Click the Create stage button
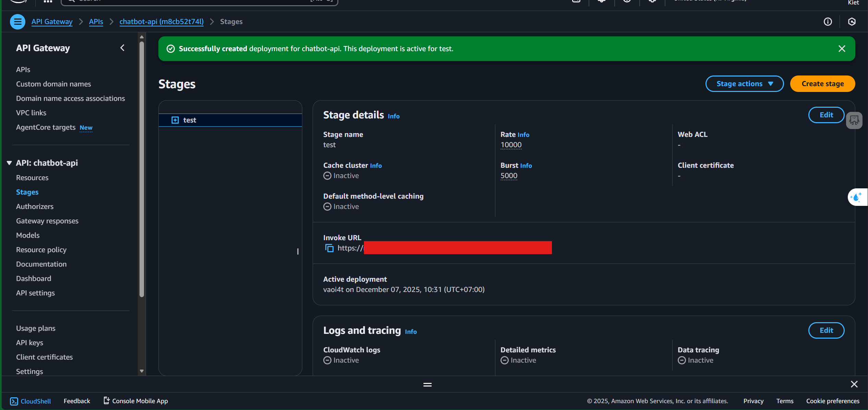Image resolution: width=868 pixels, height=410 pixels. coord(822,84)
